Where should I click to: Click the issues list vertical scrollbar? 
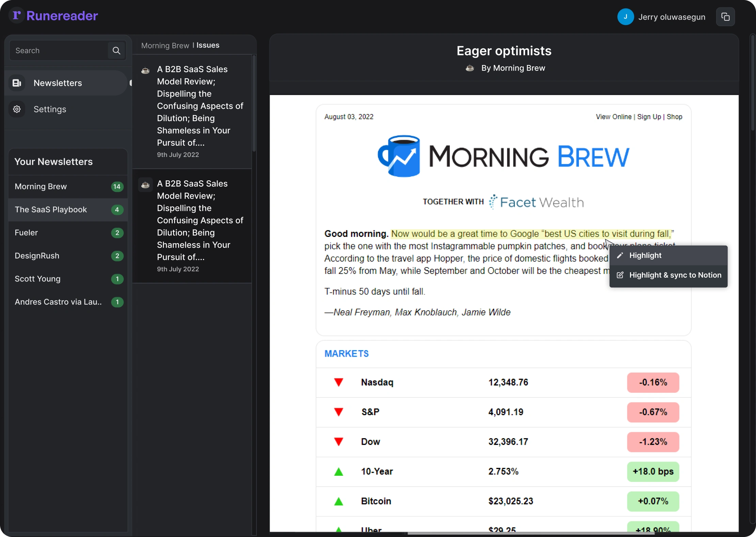tap(254, 104)
